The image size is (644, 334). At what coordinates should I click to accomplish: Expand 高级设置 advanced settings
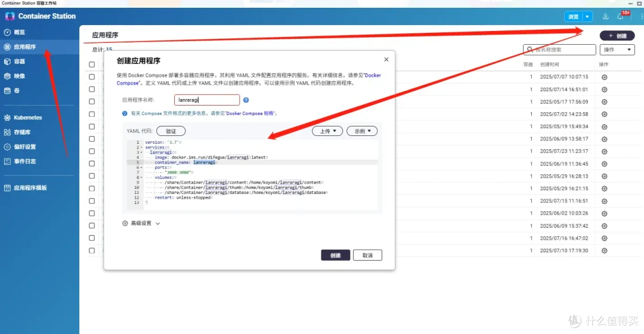click(x=141, y=223)
